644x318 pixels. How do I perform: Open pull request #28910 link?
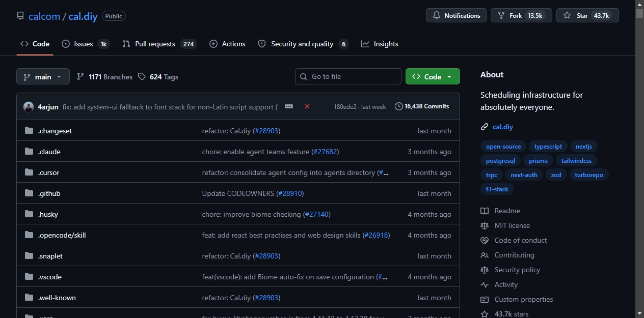pyautogui.click(x=290, y=193)
